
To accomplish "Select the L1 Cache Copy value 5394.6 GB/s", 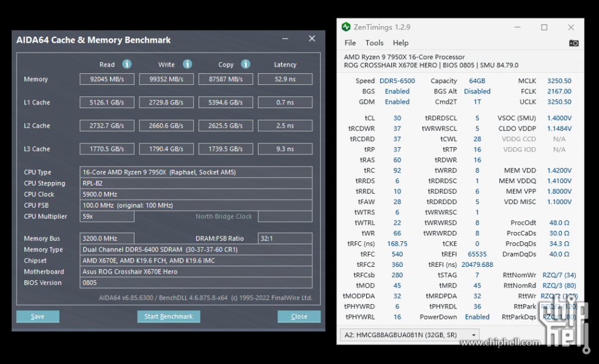I will point(226,102).
